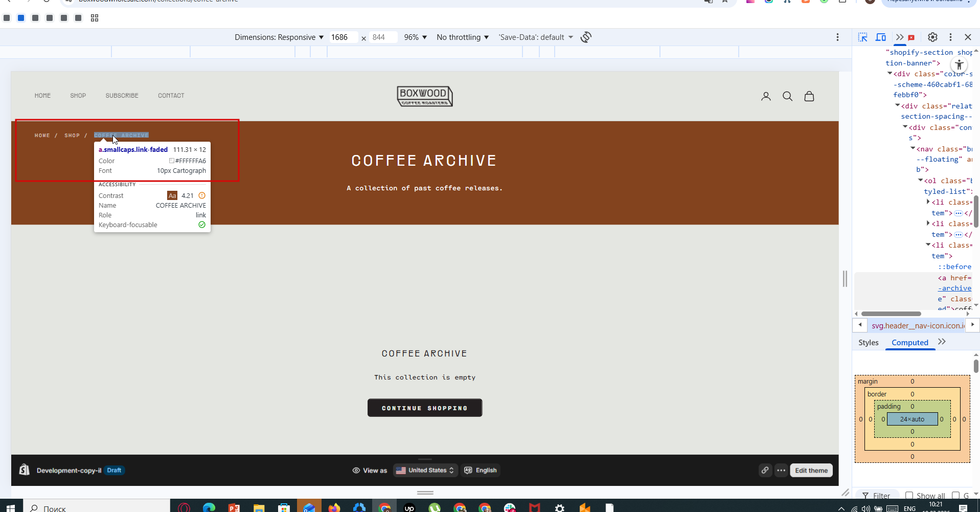Open the shopping bag cart icon
This screenshot has height=512, width=980.
809,96
